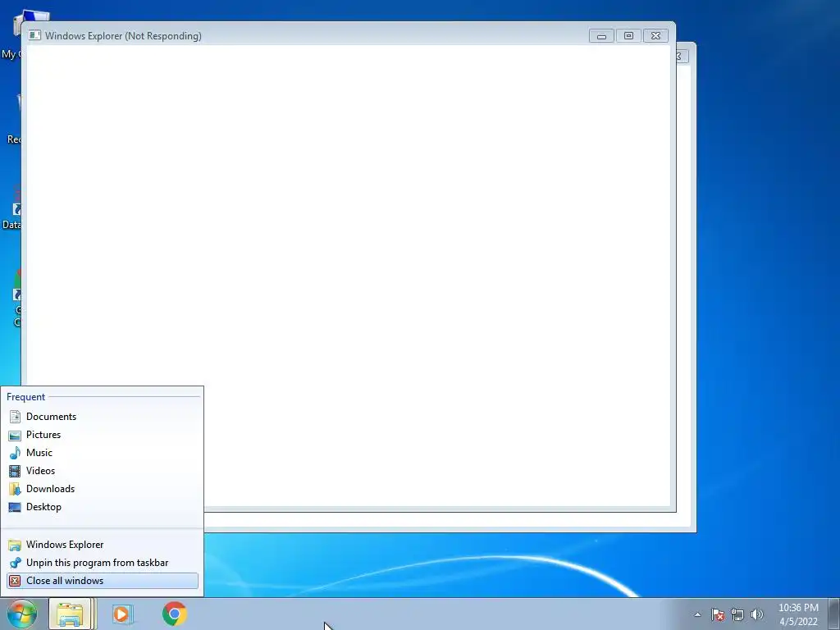Click the Videos filmstrip icon

click(15, 471)
